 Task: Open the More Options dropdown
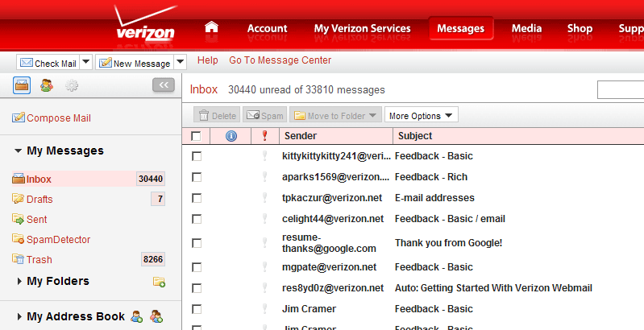pos(421,116)
